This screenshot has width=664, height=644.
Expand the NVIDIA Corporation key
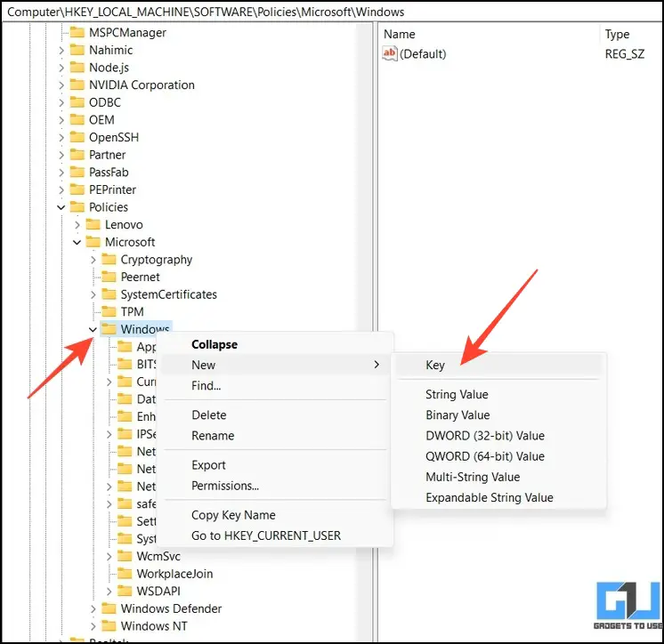[x=61, y=85]
